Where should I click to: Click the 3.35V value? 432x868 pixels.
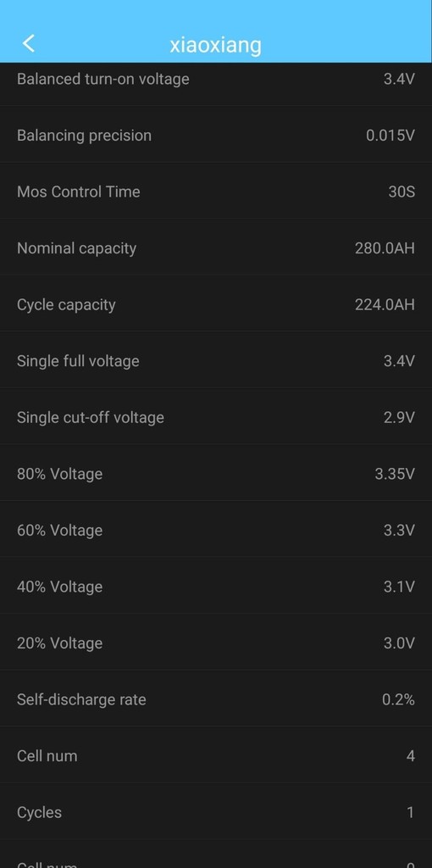(x=395, y=474)
